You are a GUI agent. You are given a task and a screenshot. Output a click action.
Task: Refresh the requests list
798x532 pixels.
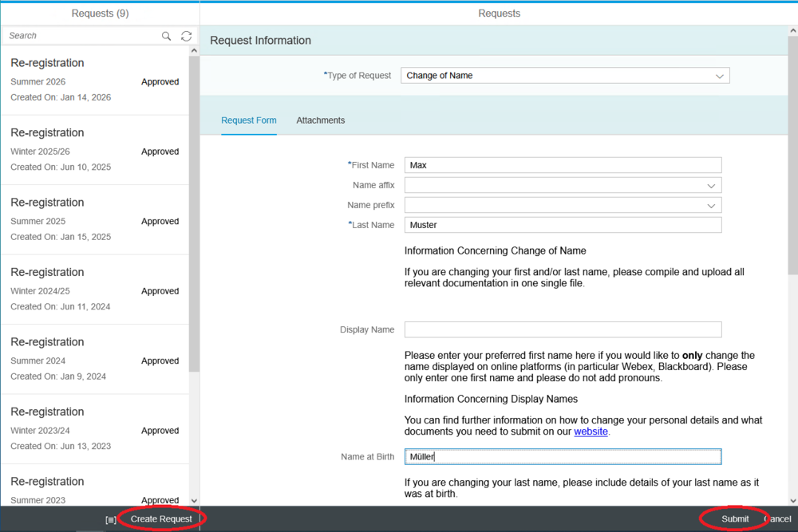coord(186,36)
